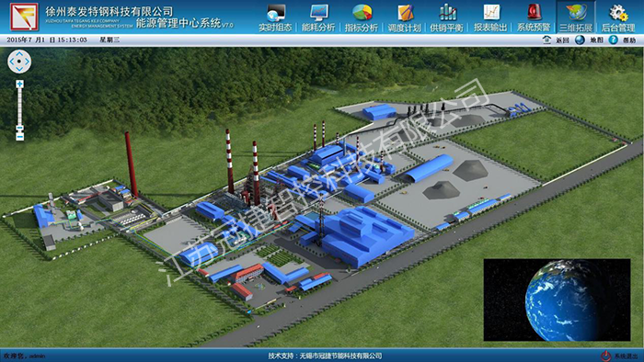The height and width of the screenshot is (362, 644).
Task: Open 后台管理 gears icon
Action: click(x=618, y=13)
